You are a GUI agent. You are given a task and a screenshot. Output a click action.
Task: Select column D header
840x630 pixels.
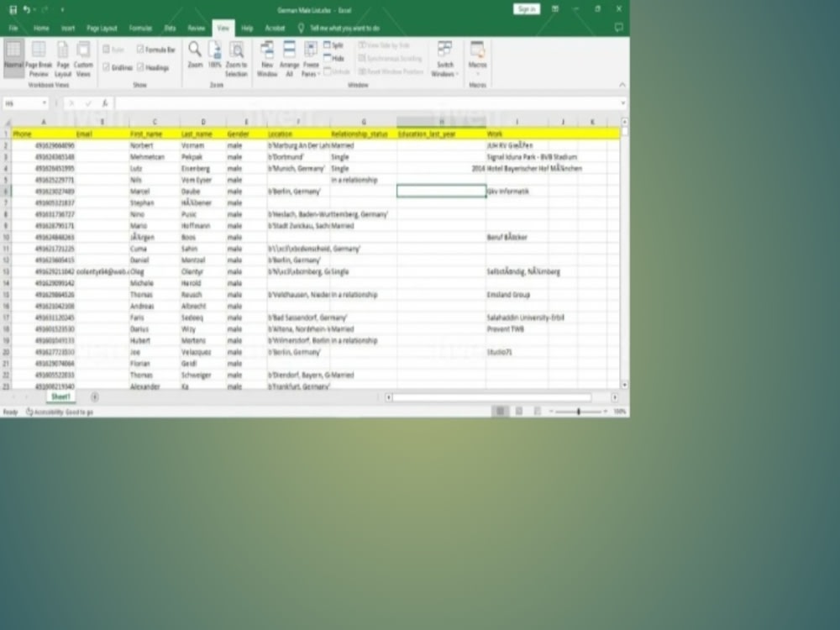pyautogui.click(x=203, y=122)
